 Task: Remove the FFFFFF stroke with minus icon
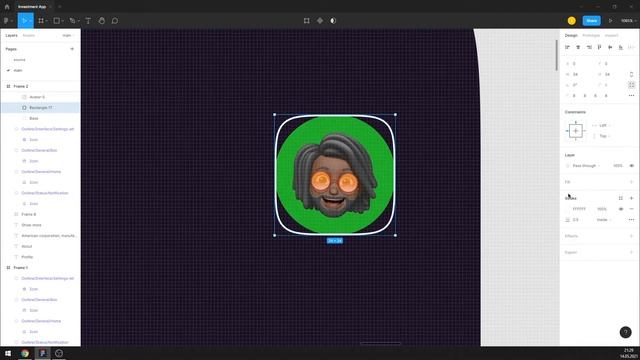click(631, 209)
